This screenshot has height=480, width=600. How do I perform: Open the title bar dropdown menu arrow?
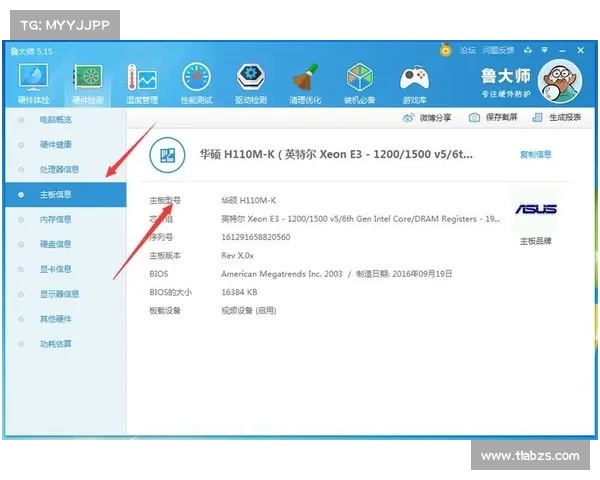(545, 50)
